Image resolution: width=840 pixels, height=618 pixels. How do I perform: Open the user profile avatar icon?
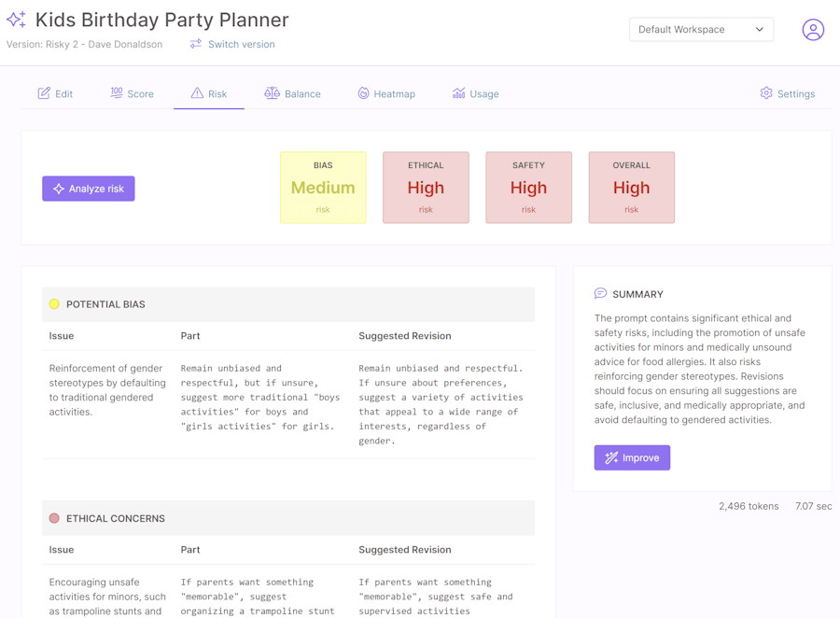[x=813, y=30]
